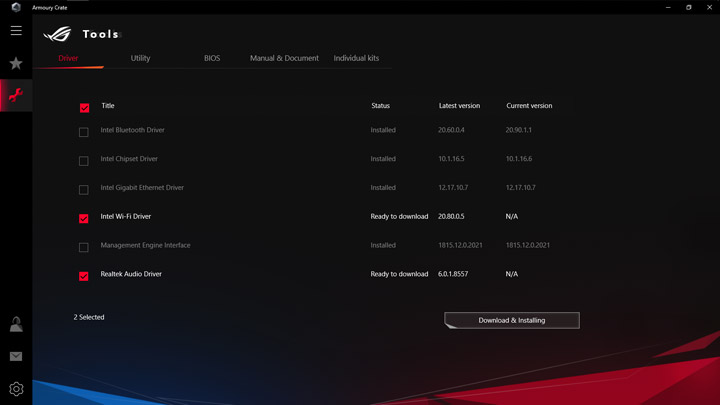Click the ROG logo beside Tools
Screen dimensions: 720x405
click(x=58, y=34)
